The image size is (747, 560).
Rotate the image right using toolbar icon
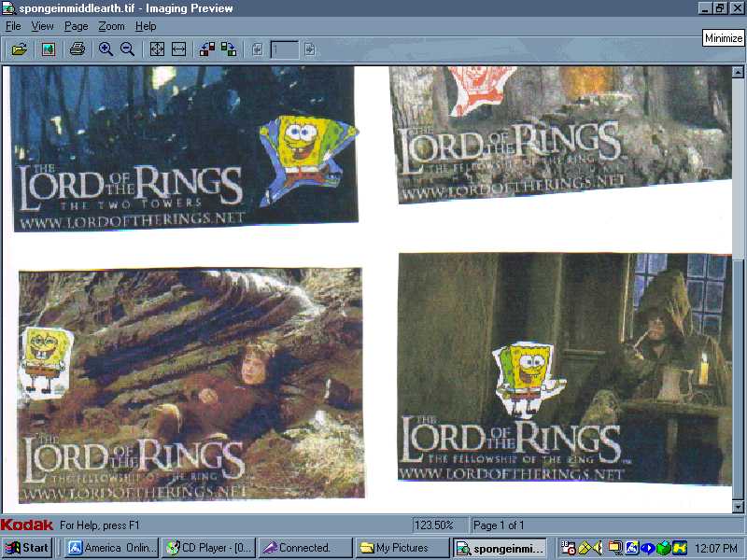[x=229, y=49]
